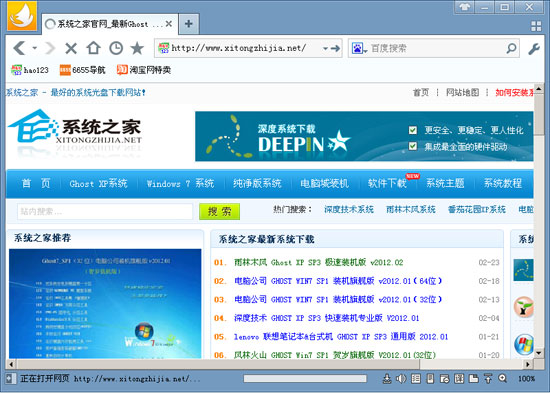Open the hao123 bookmark

(30, 70)
